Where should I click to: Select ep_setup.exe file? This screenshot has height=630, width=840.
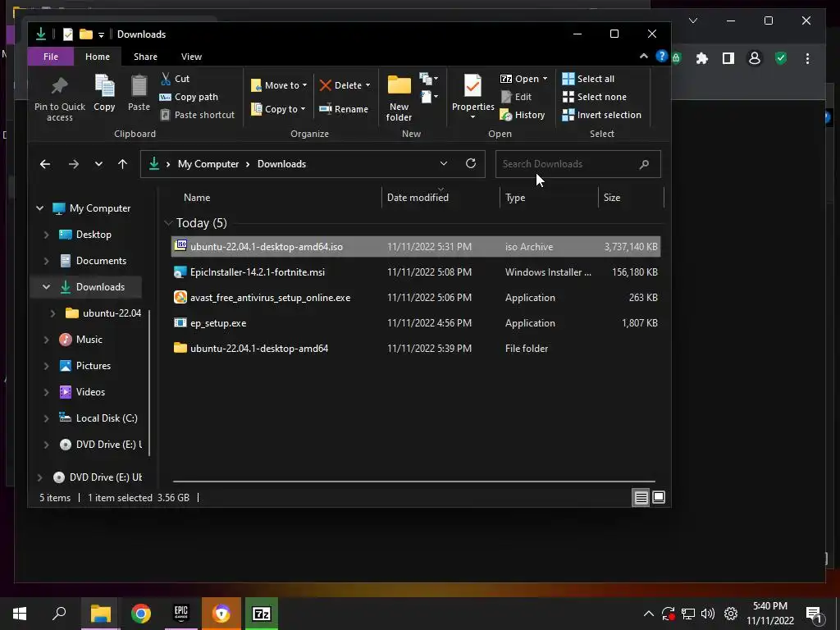coord(416,323)
